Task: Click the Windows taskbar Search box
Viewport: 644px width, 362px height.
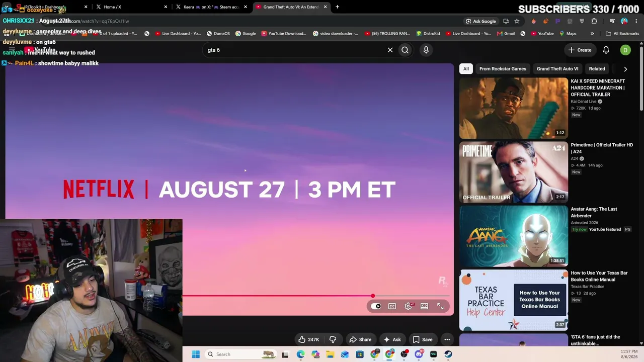Action: click(242, 354)
